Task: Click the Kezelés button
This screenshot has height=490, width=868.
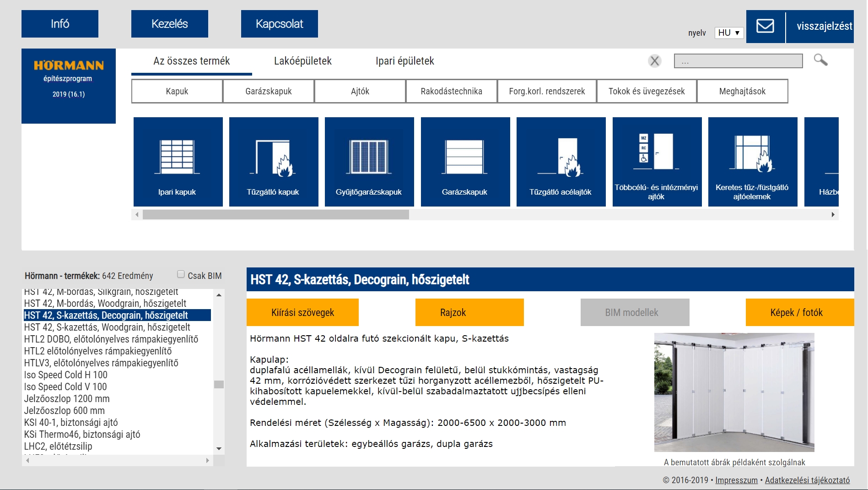Action: click(170, 24)
